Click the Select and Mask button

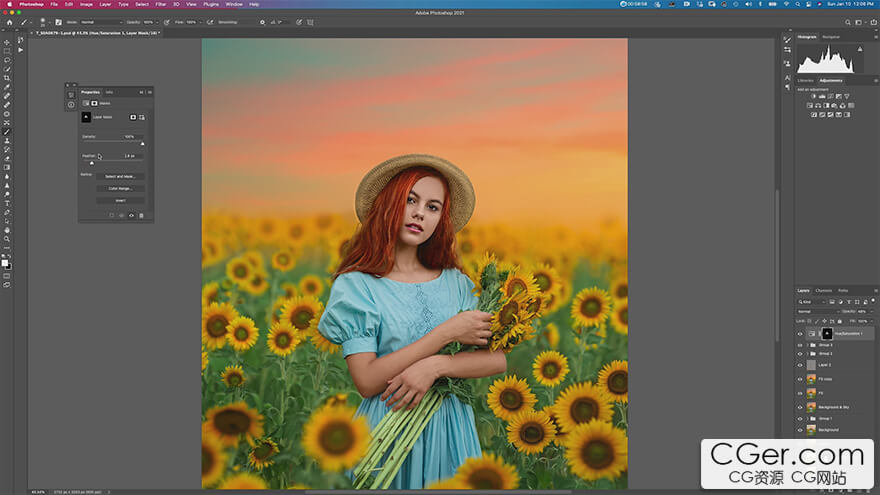pyautogui.click(x=120, y=176)
